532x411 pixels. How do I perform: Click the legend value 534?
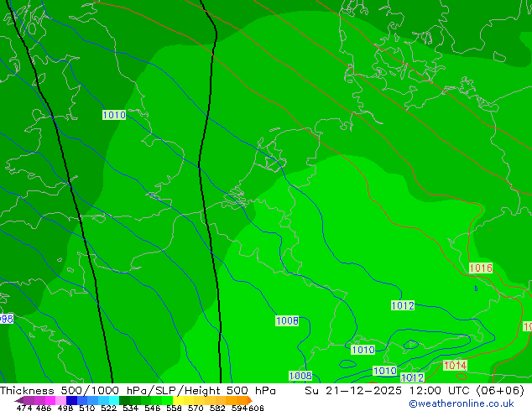[x=130, y=408]
